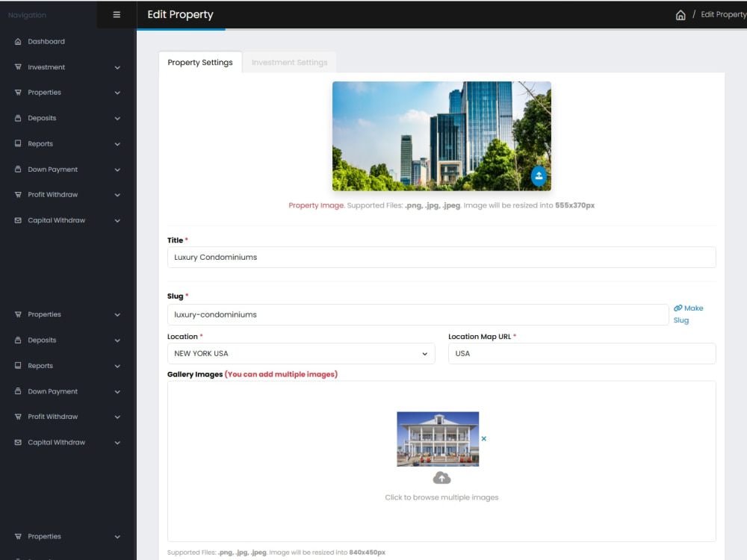Click the Reports icon in the first sidebar group

[18, 144]
